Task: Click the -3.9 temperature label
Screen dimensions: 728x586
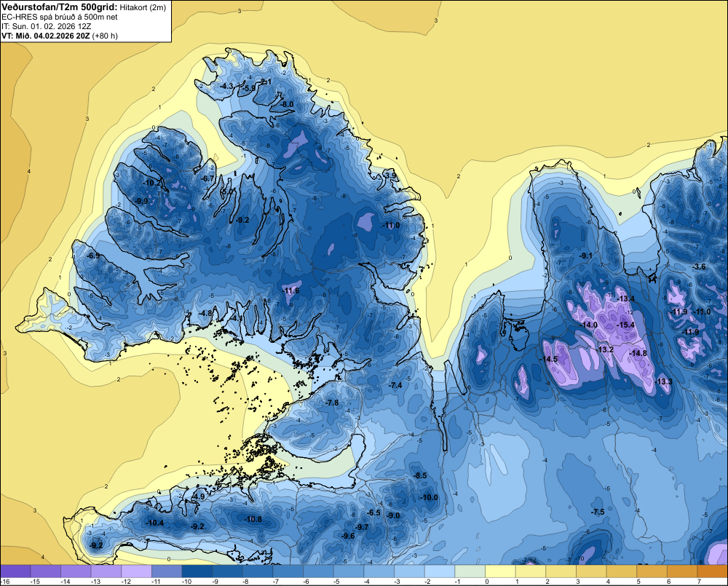Action: [x=390, y=175]
